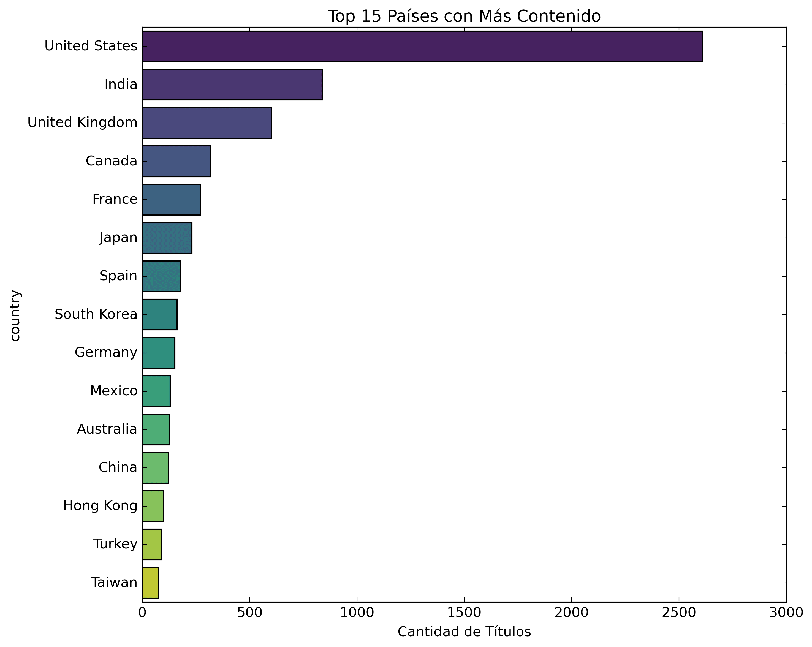
Task: Click the 1500 x-axis tick label
Action: coord(464,613)
